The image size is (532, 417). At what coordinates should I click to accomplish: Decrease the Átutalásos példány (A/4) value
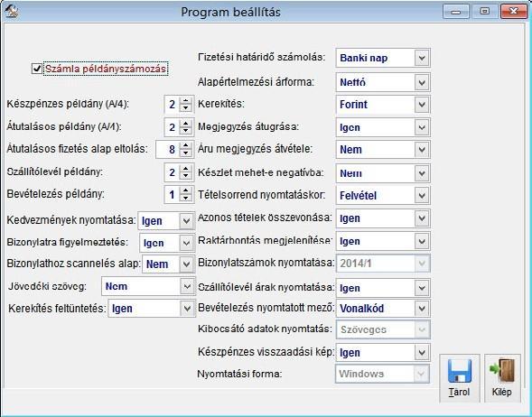[185, 131]
